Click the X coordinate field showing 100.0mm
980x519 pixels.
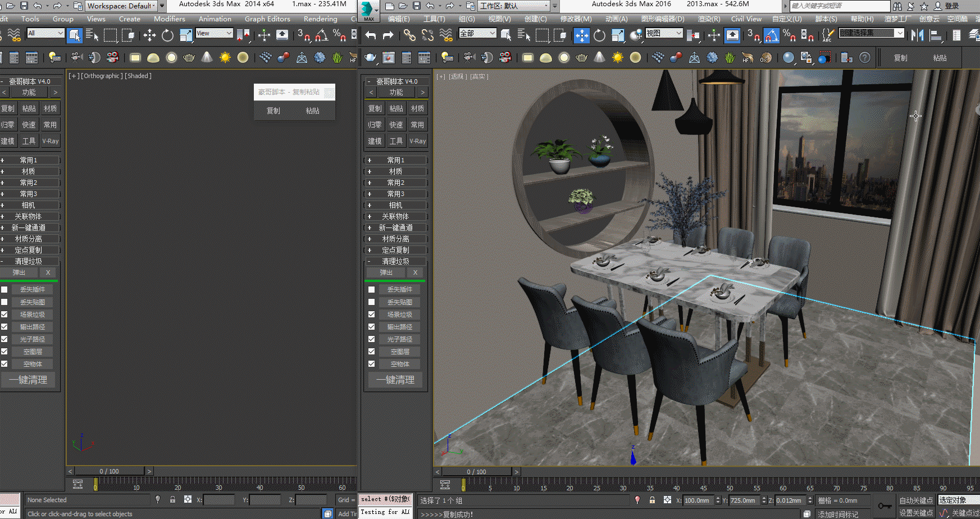tap(698, 500)
